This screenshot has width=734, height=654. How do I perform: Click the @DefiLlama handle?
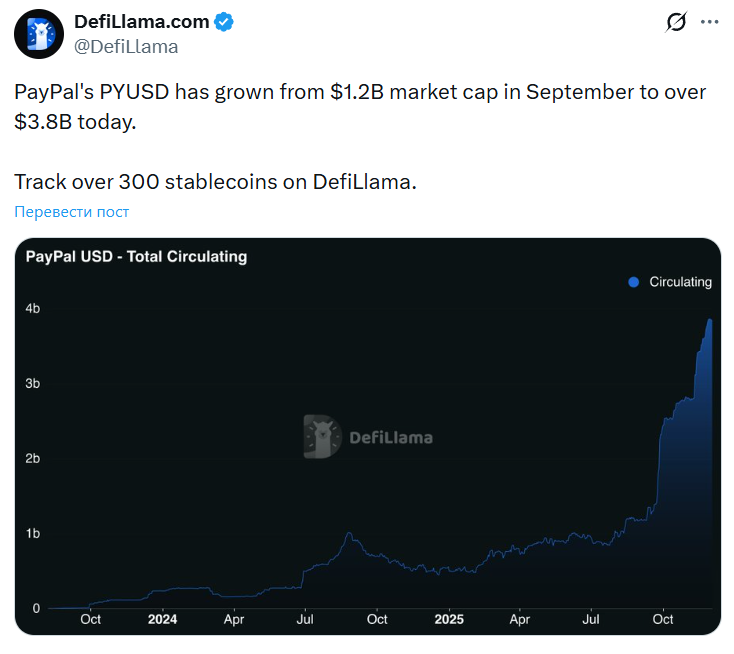(126, 46)
